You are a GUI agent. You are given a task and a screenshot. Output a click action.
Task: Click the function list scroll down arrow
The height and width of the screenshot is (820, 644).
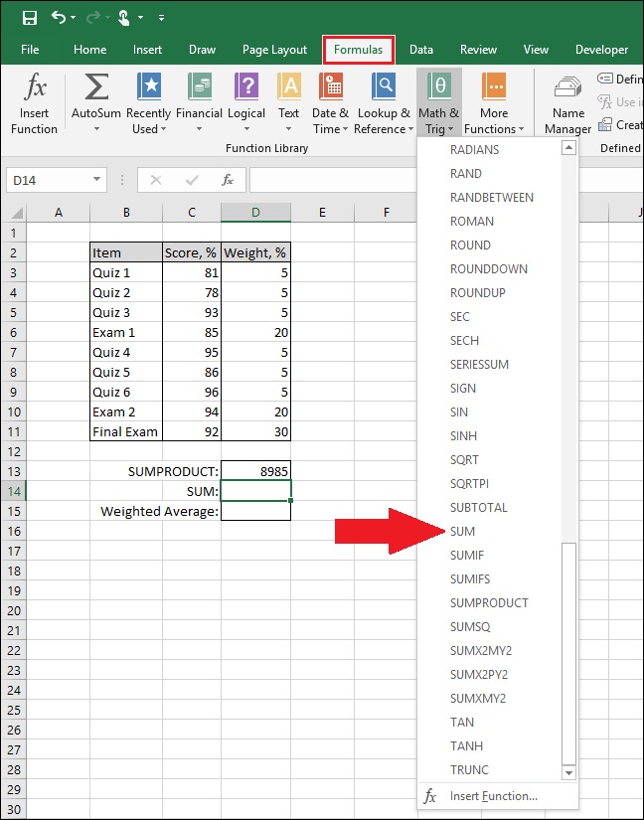568,772
